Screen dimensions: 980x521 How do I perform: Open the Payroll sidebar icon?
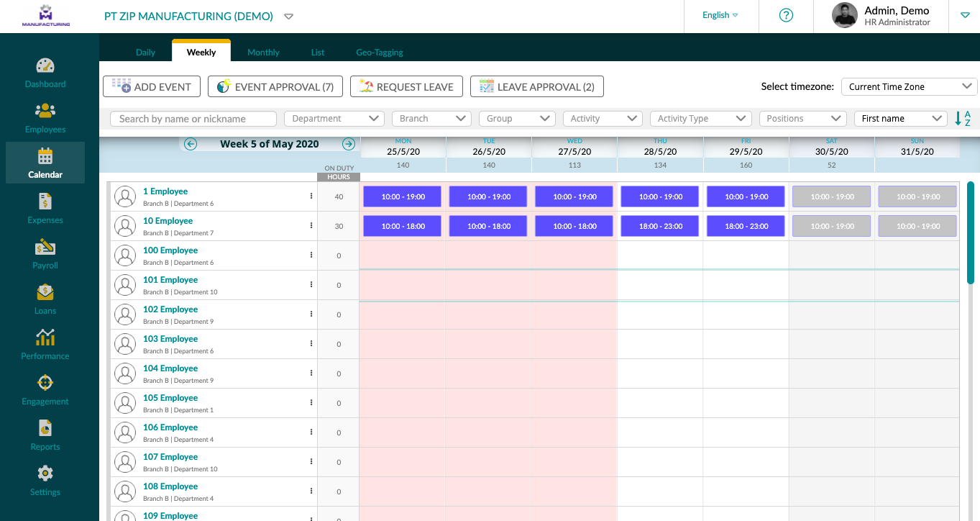(45, 248)
